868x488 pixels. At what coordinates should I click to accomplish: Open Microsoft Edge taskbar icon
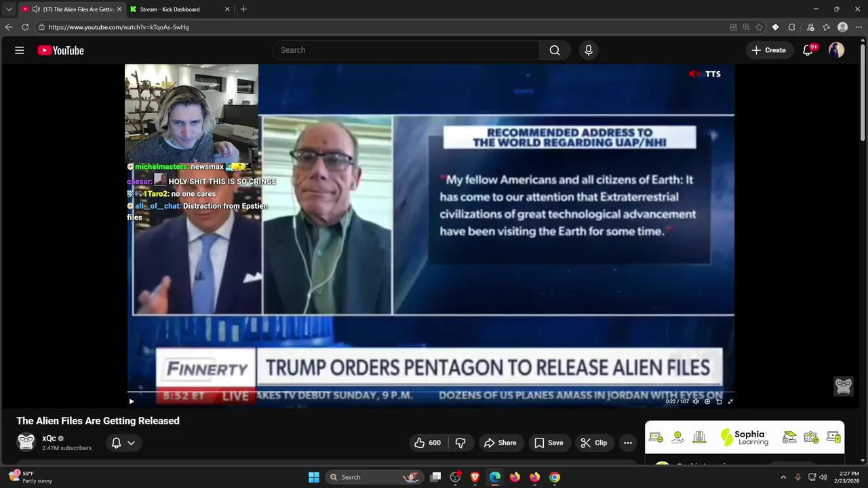(495, 477)
